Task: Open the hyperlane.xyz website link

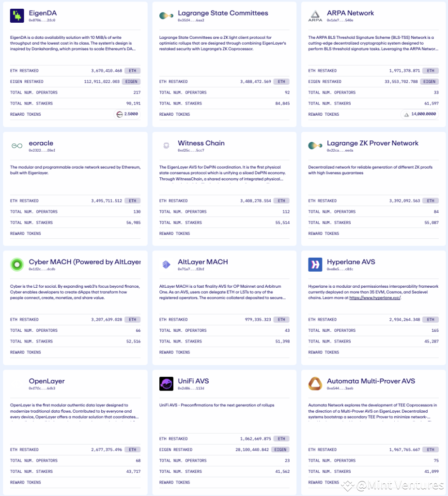Action: tap(375, 298)
